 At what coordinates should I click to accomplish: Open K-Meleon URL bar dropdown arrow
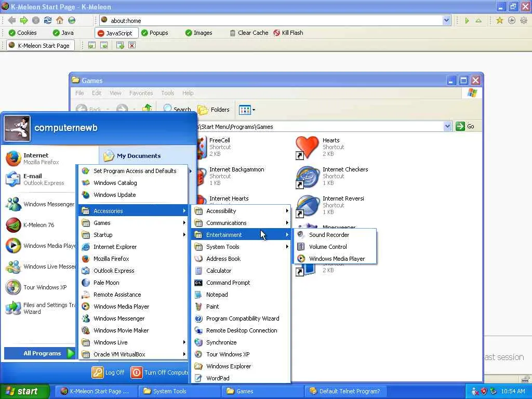pos(446,20)
